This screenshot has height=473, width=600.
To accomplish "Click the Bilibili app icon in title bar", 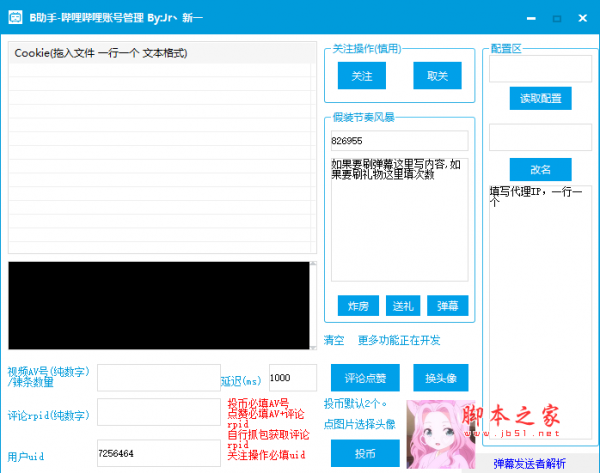I will 15,18.
